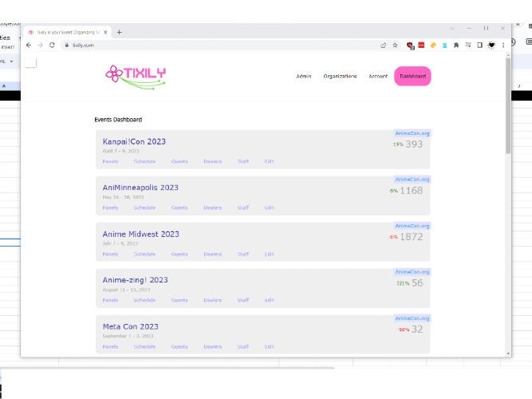Click the 1168 count for AniMinneapolis
Screen dimensions: 532x399
pyautogui.click(x=412, y=191)
